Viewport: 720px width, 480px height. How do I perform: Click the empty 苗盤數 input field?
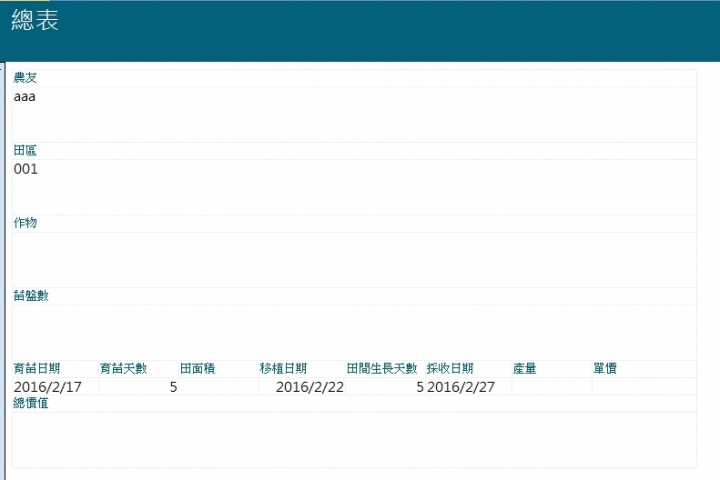[354, 332]
